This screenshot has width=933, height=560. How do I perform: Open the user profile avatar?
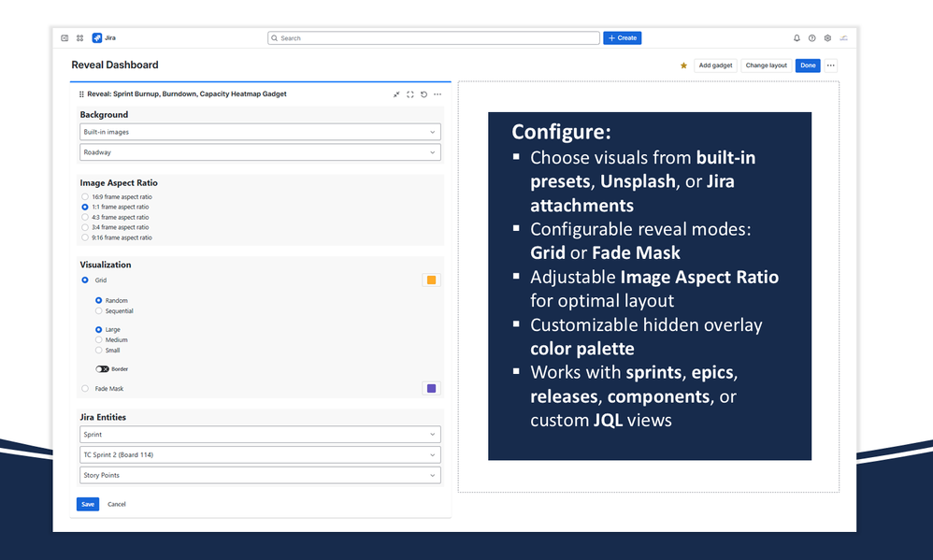(844, 38)
